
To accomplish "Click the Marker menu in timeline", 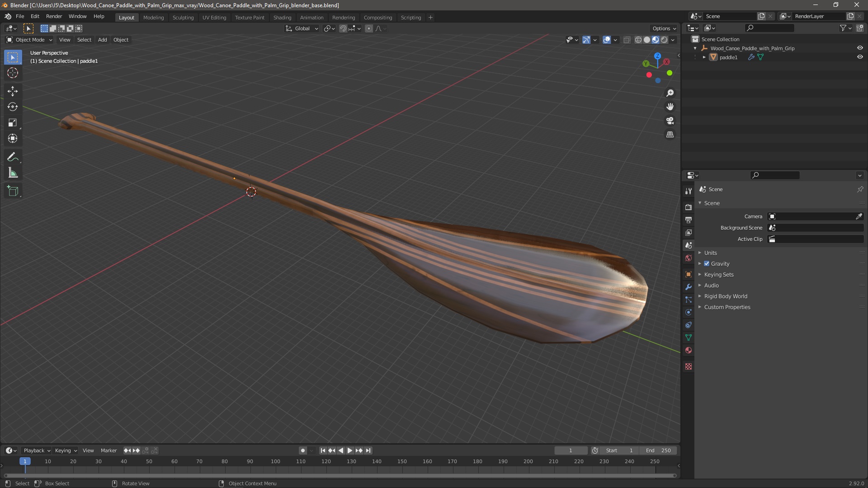I will 108,450.
